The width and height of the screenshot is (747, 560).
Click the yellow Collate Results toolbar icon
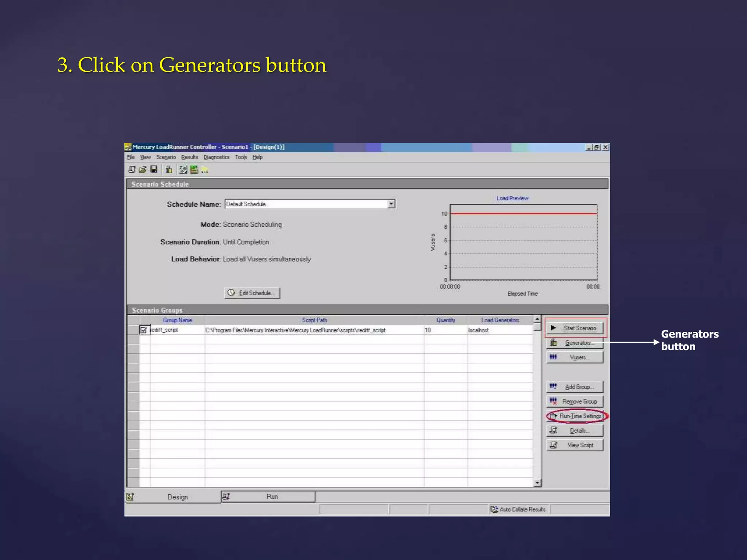point(205,170)
